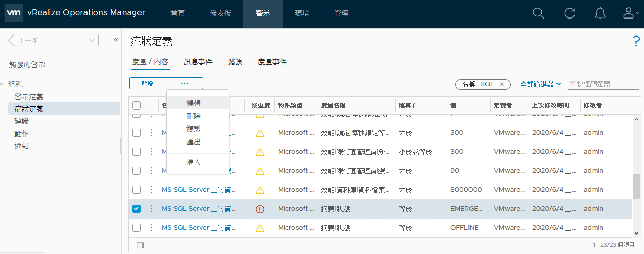Screen dimensions: 644x254
Task: Click warning icon in the 小於或等於 row
Action: [x=260, y=152]
